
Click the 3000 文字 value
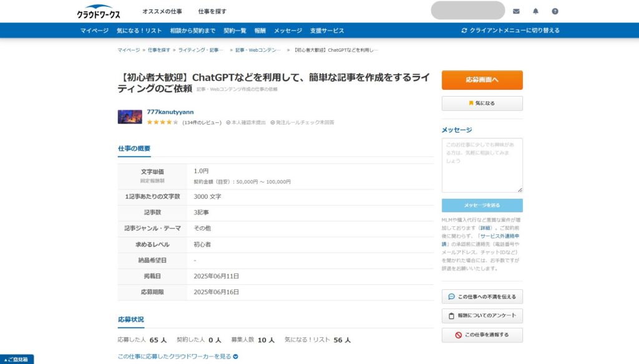click(207, 197)
